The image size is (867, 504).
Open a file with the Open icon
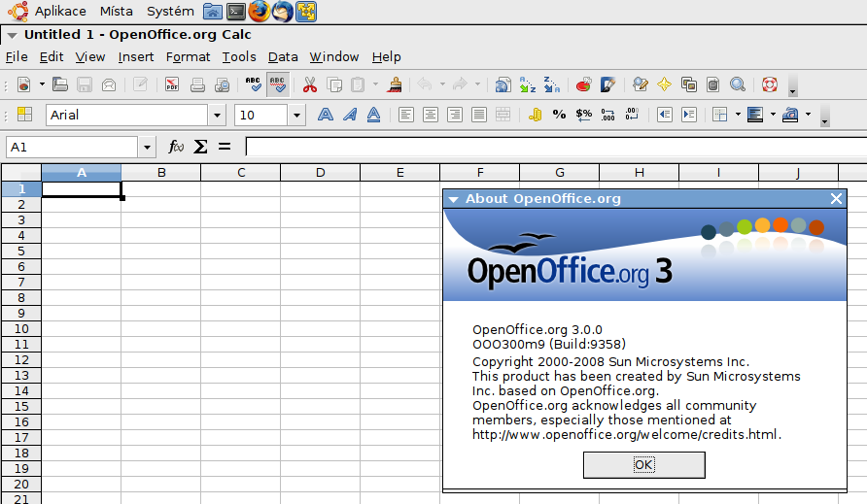[59, 84]
